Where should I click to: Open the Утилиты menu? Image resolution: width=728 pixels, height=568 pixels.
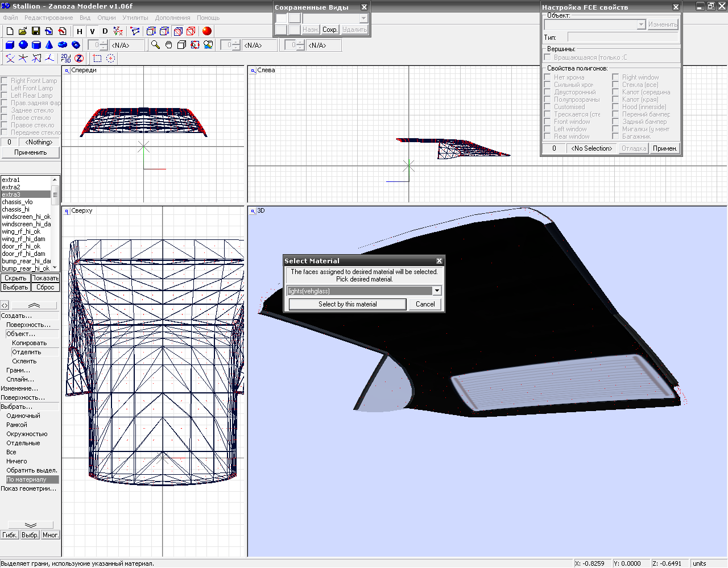click(x=135, y=18)
